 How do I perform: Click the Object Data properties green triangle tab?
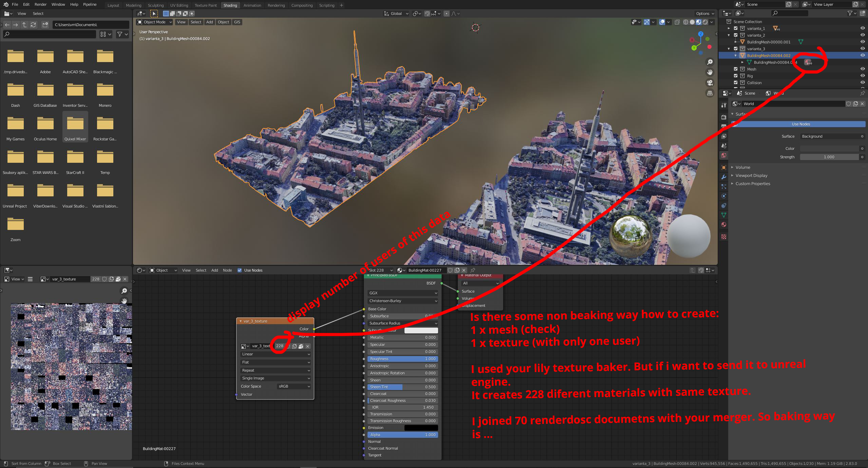724,214
